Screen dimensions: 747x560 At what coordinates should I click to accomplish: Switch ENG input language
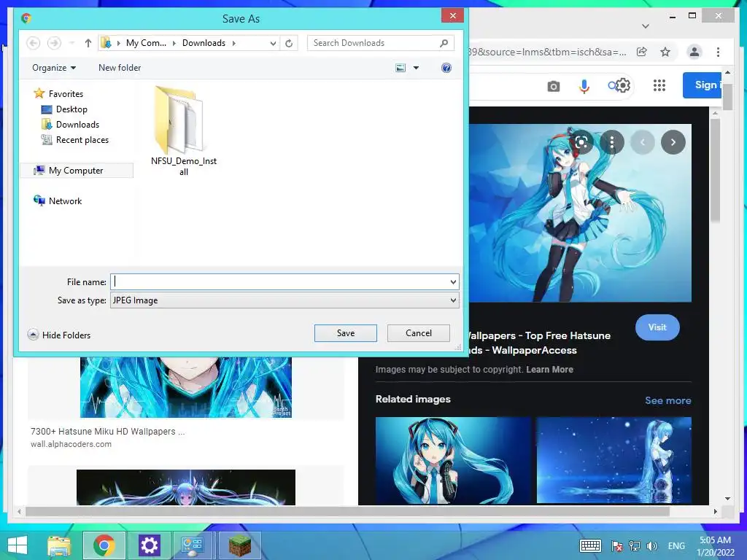tap(676, 545)
